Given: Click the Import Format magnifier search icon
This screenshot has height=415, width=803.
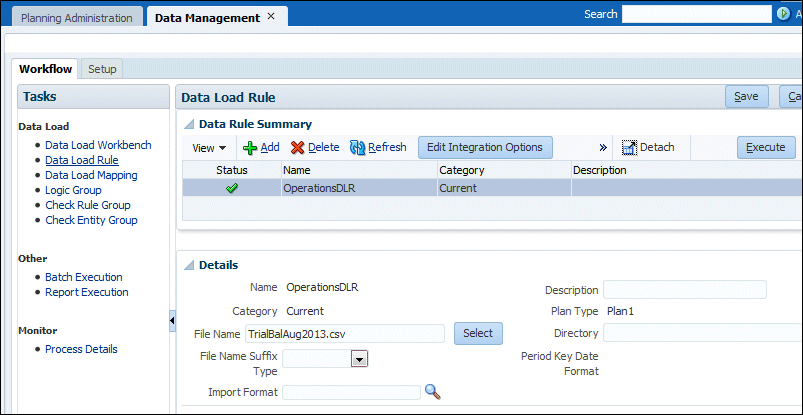Looking at the screenshot, I should 433,391.
